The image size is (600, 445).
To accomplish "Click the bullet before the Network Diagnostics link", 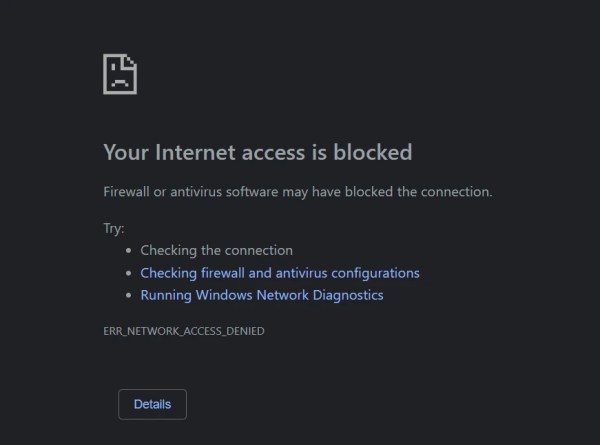I will [x=129, y=295].
